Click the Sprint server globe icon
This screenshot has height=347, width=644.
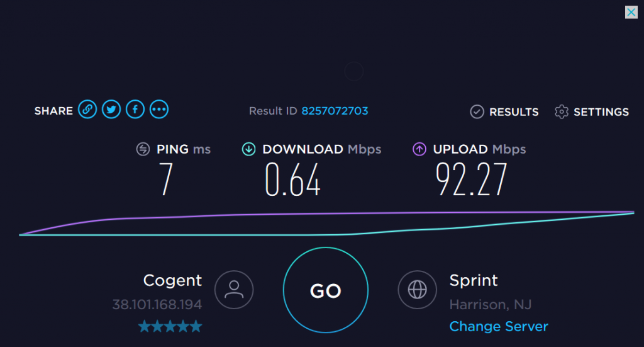(418, 290)
